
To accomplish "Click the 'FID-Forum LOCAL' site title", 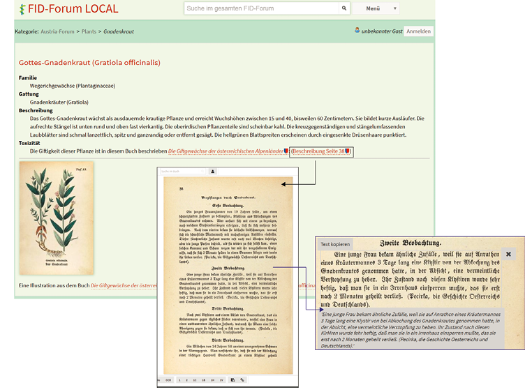I will (73, 9).
